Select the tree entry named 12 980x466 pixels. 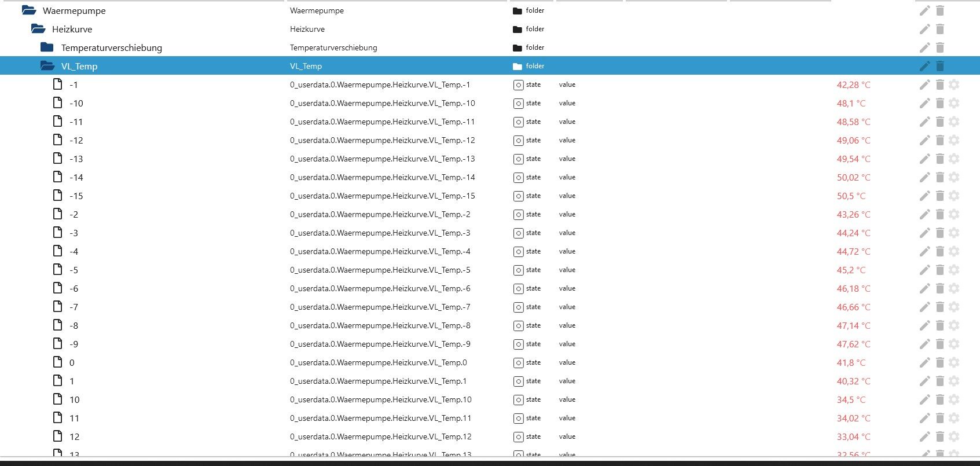pyautogui.click(x=75, y=436)
